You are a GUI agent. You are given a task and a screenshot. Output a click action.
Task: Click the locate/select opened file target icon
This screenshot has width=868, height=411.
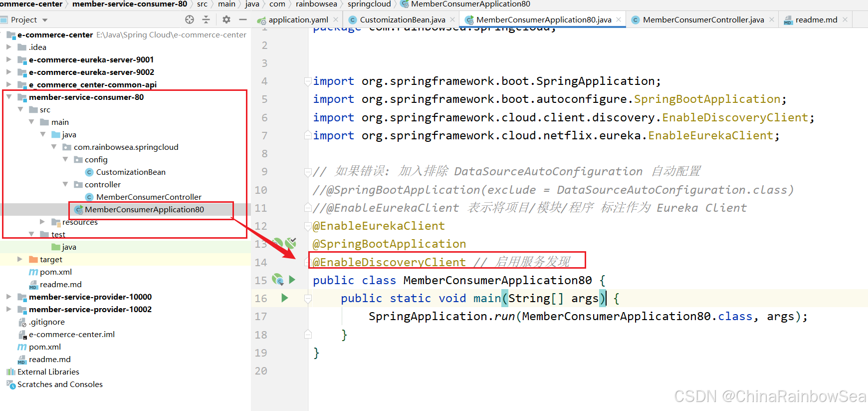coord(190,19)
